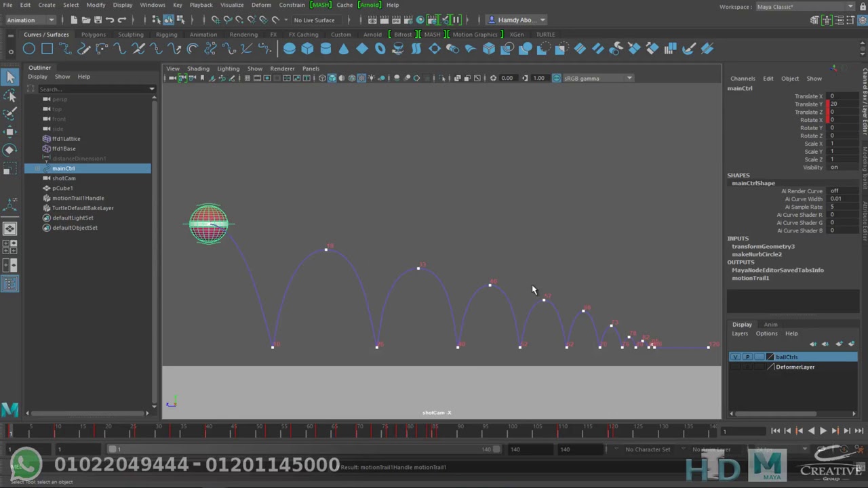The width and height of the screenshot is (868, 488).
Task: Toggle V visibility box of ballCtrls layer
Action: coord(735,357)
